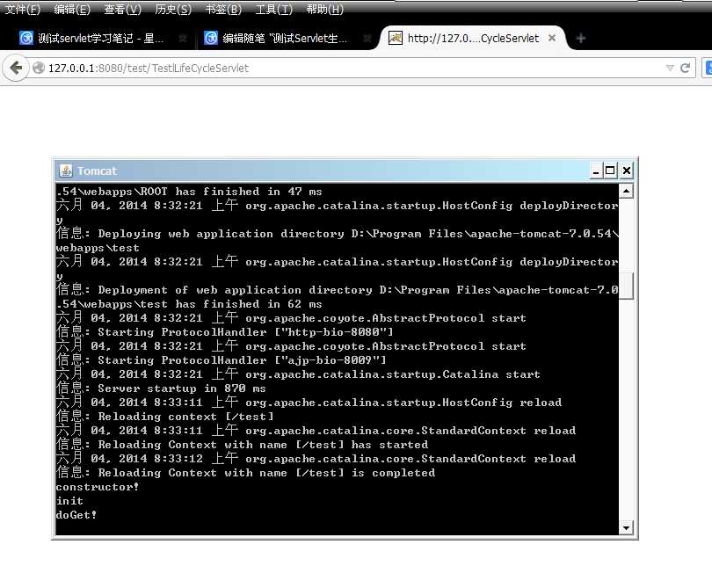Switch to the 编辑随笔 tab
Screen dimensions: 712x588
(x=285, y=38)
